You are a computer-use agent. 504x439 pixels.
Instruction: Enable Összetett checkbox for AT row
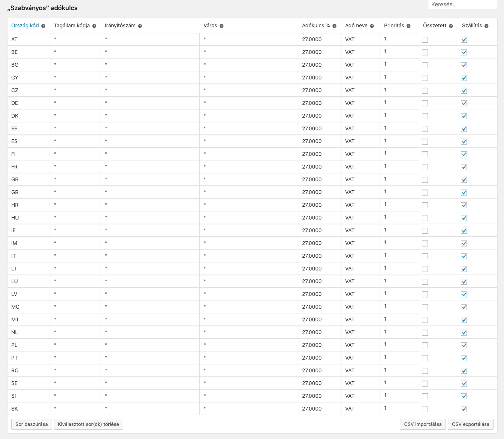tap(425, 40)
